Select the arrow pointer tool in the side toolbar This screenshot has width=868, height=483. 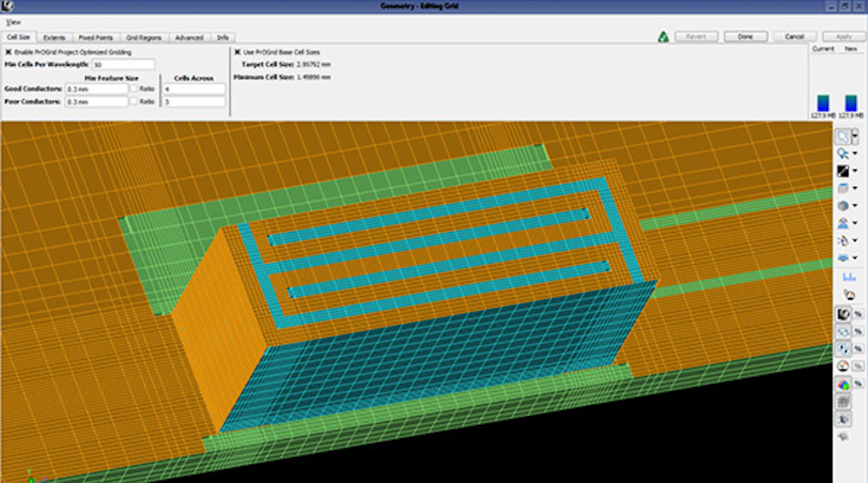click(x=843, y=136)
